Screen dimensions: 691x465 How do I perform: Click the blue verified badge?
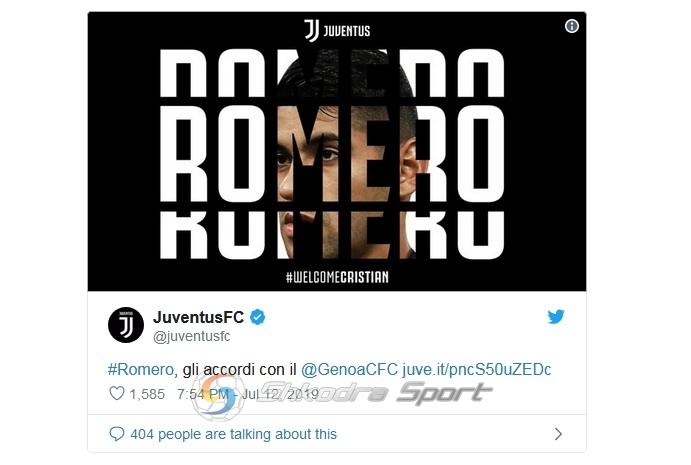(x=258, y=317)
